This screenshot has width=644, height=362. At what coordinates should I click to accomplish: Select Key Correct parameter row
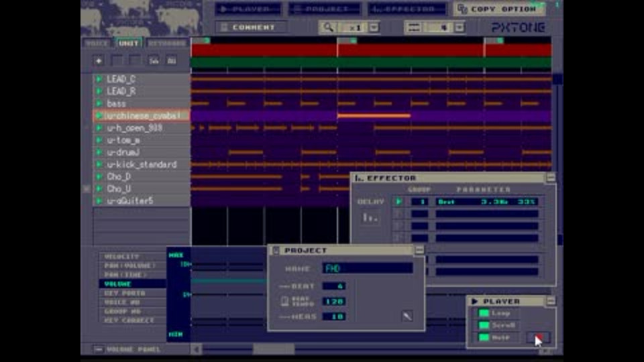(132, 320)
